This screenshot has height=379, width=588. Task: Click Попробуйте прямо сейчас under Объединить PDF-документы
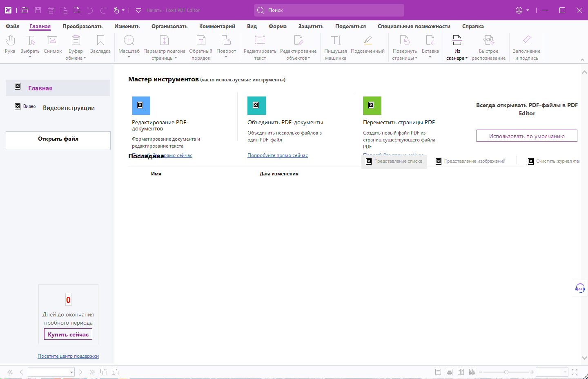coord(278,155)
